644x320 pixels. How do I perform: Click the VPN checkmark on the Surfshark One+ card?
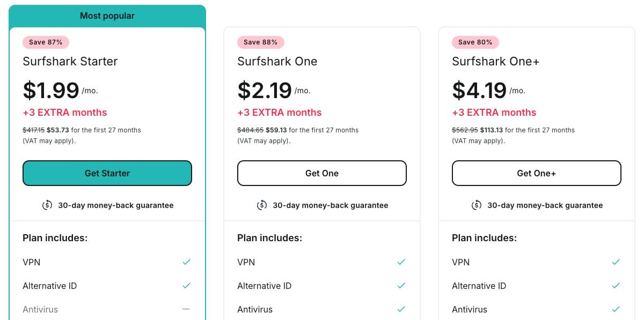coord(616,262)
